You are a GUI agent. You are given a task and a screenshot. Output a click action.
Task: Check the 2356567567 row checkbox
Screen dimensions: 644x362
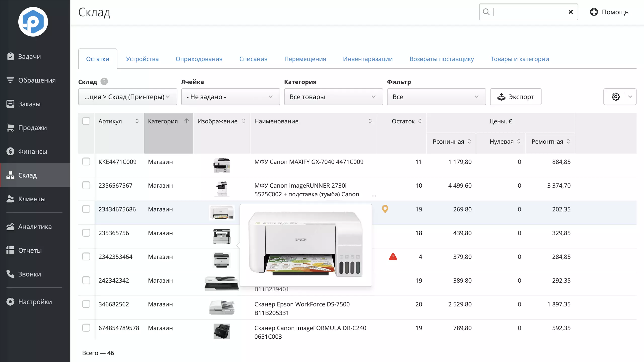86,185
